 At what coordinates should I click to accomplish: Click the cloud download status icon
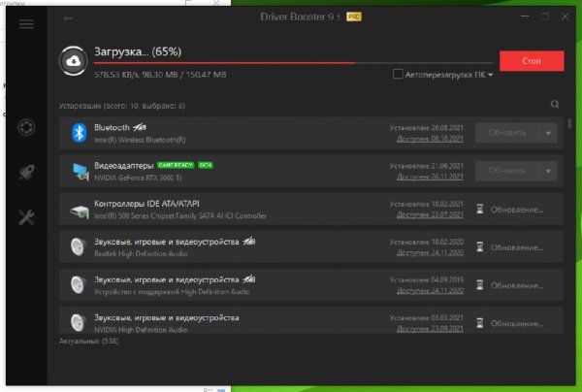73,61
